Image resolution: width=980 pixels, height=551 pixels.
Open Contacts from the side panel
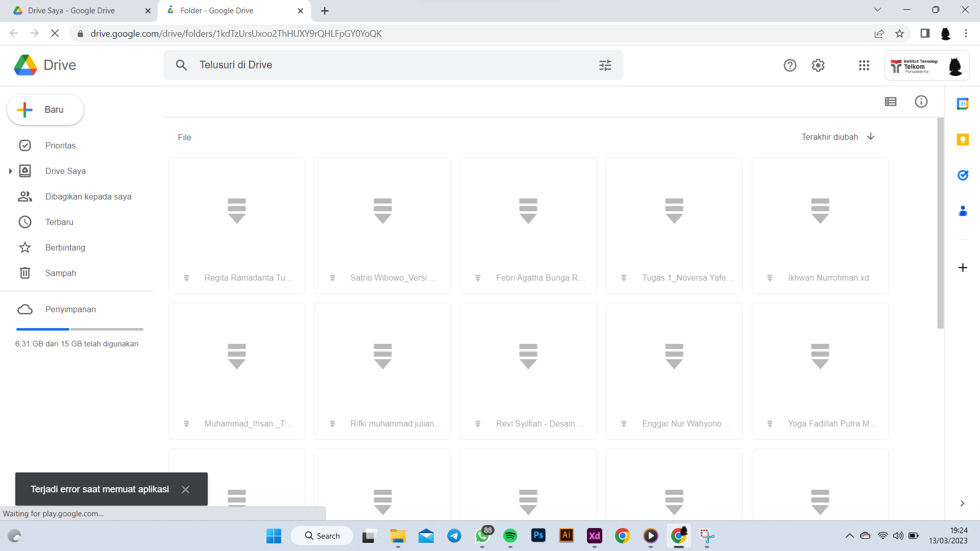coord(963,211)
